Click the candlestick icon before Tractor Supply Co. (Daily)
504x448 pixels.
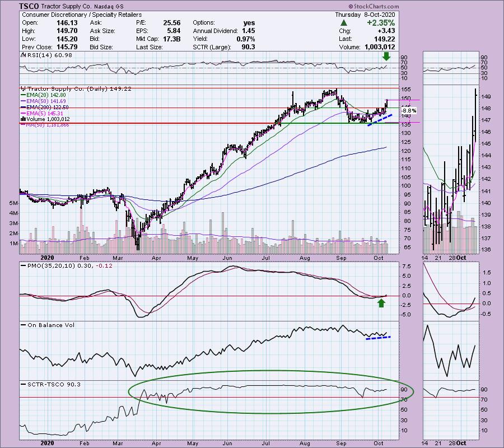click(x=23, y=88)
